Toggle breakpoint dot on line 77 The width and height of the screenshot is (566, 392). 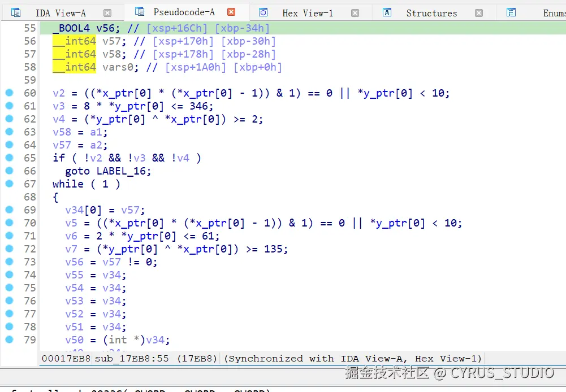[10, 313]
